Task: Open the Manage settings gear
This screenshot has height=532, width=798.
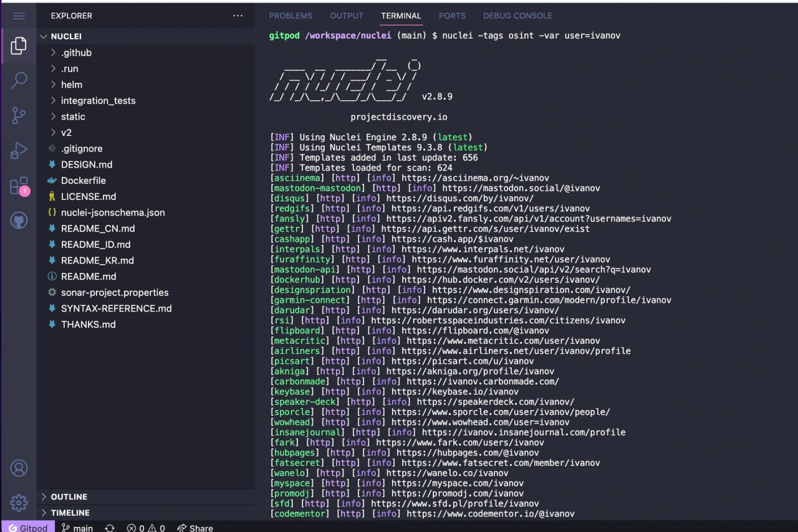Action: coord(19,502)
